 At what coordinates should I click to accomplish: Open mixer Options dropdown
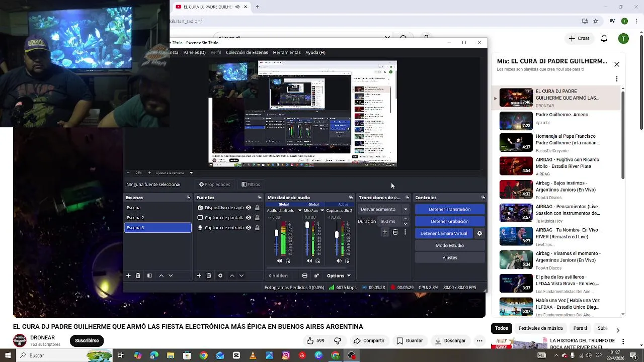[339, 276]
